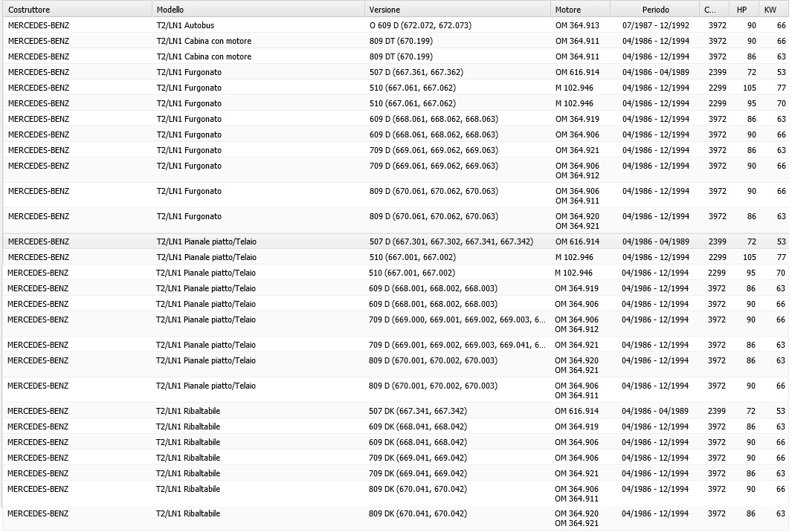Click Modello cell of the 507 DK row
The width and height of the screenshot is (792, 532).
pyautogui.click(x=188, y=412)
